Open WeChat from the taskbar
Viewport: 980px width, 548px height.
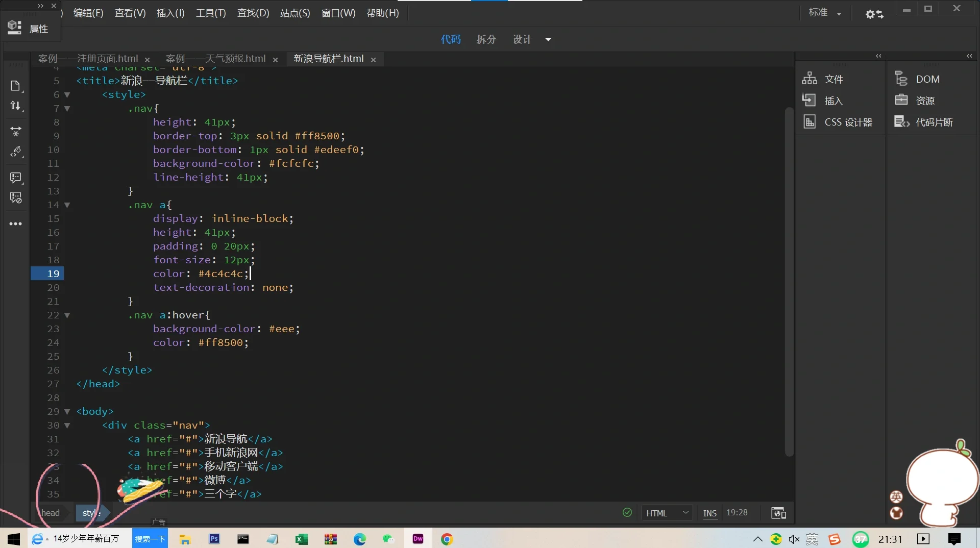click(x=388, y=539)
